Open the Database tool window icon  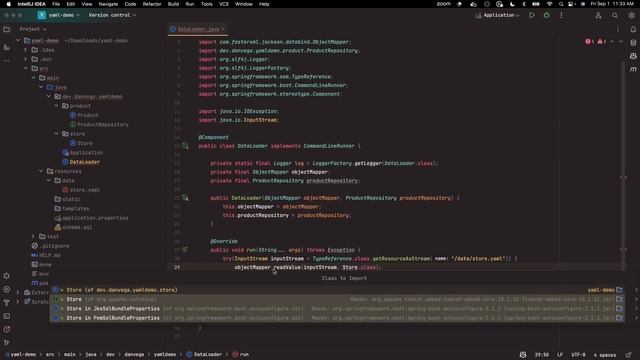[633, 42]
